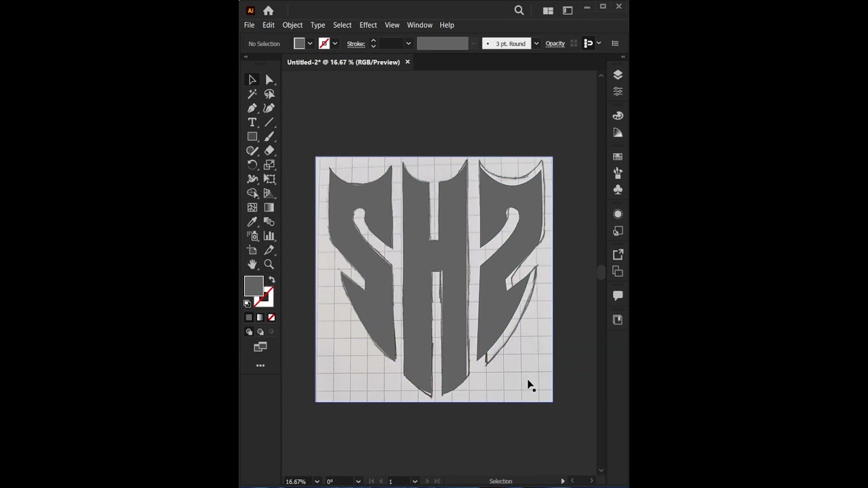Swap fill and stroke colors
The width and height of the screenshot is (868, 488).
[271, 280]
